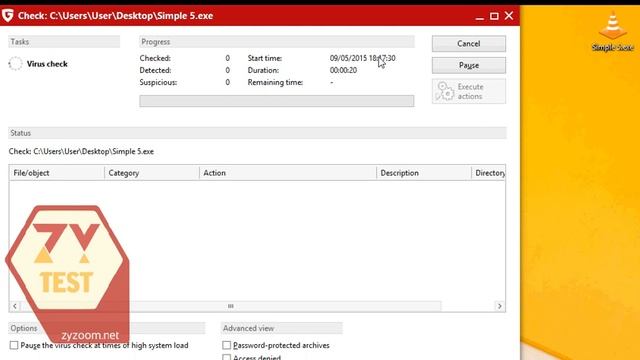Click the scan progress bar
The width and height of the screenshot is (640, 360).
click(277, 101)
